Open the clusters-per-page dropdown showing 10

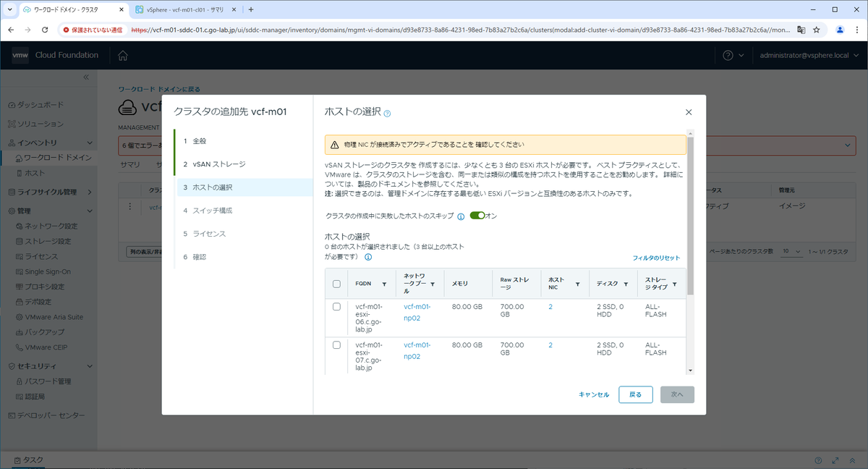coord(792,251)
